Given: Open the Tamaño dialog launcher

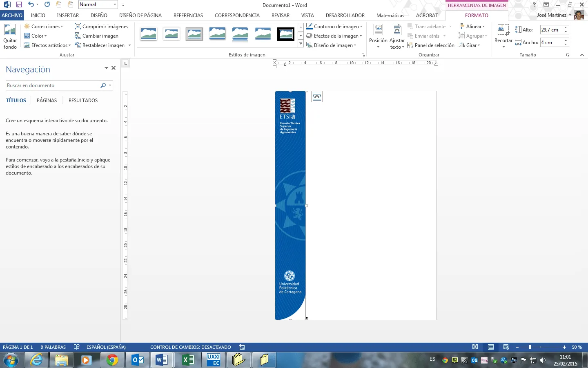Looking at the screenshot, I should (568, 55).
